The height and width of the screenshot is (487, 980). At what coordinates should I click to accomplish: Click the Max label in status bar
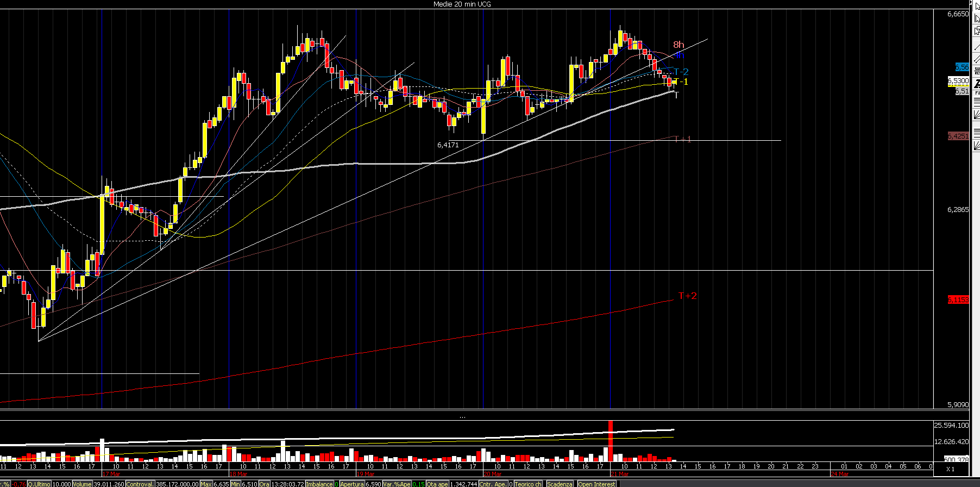[206, 484]
